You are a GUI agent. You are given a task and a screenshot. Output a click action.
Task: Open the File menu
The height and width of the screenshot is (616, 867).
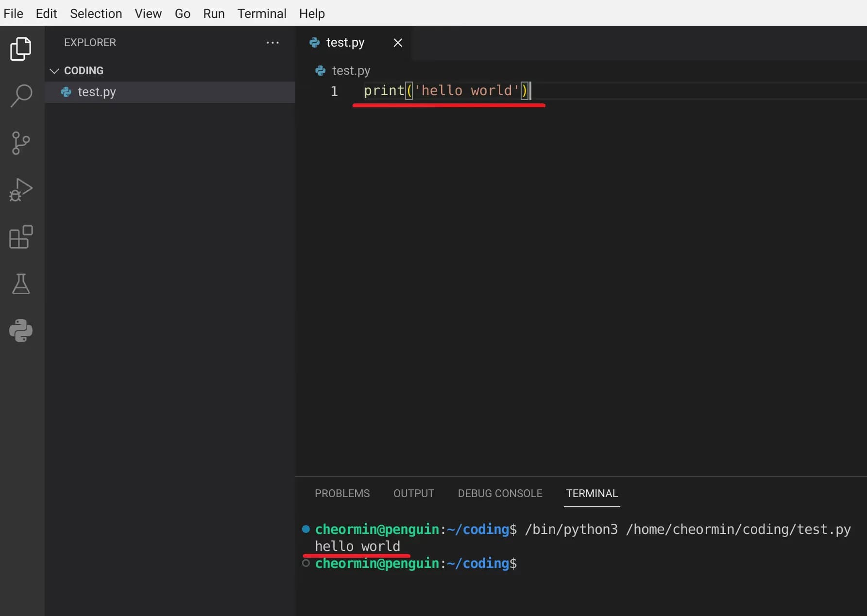[13, 14]
